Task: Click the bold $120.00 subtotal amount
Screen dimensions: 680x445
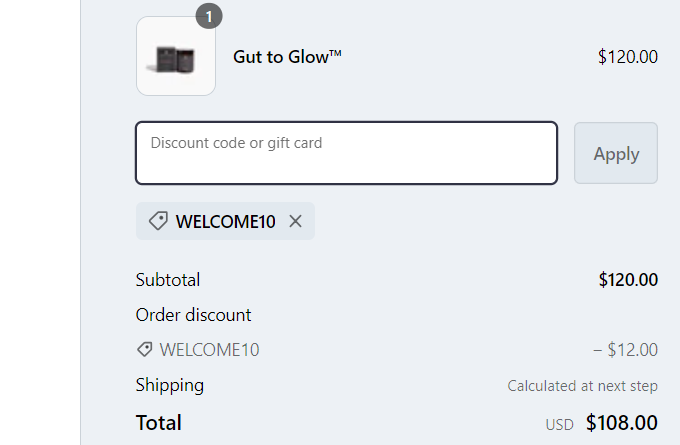Action: (628, 280)
